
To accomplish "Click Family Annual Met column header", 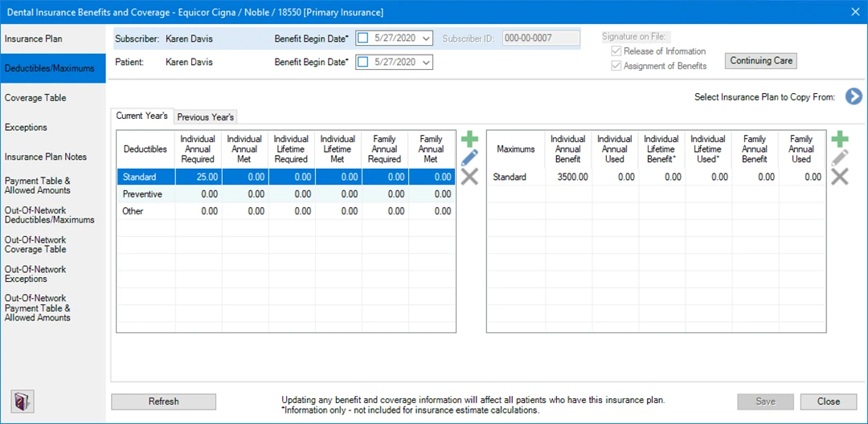I will 432,149.
